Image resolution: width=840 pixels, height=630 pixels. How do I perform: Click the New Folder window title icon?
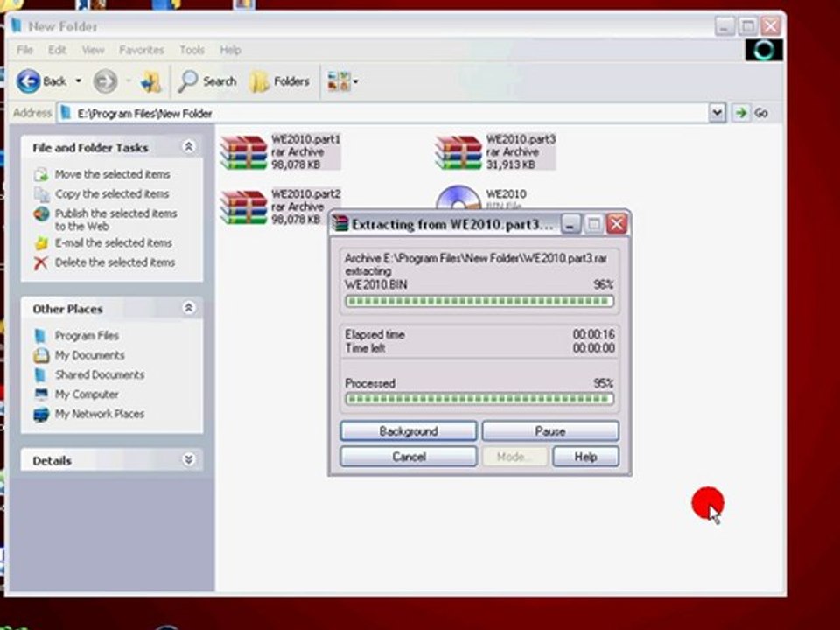(x=16, y=25)
